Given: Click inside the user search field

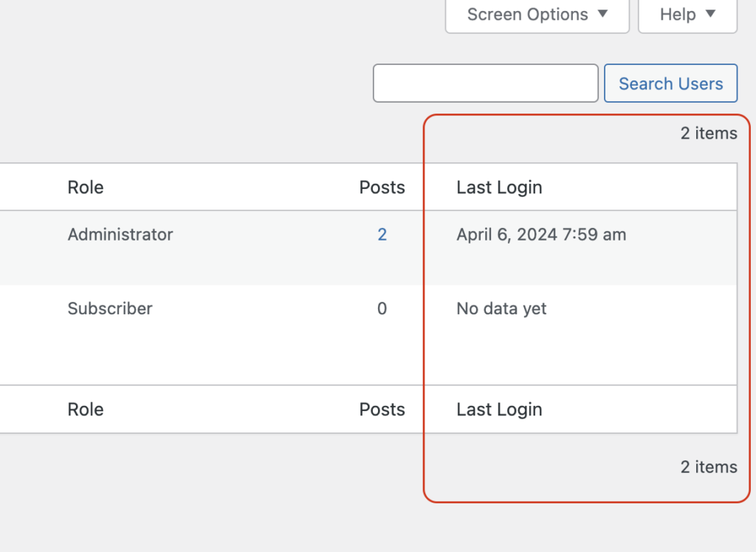Looking at the screenshot, I should point(485,83).
